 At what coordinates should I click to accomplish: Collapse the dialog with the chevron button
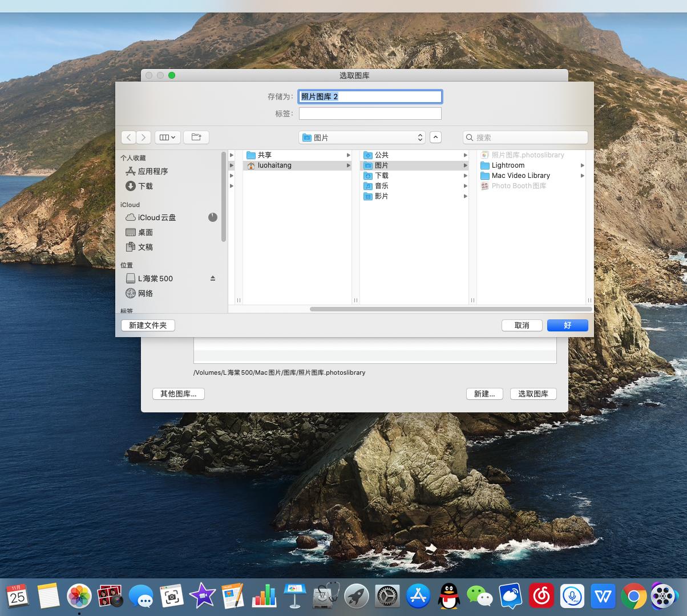click(x=435, y=137)
